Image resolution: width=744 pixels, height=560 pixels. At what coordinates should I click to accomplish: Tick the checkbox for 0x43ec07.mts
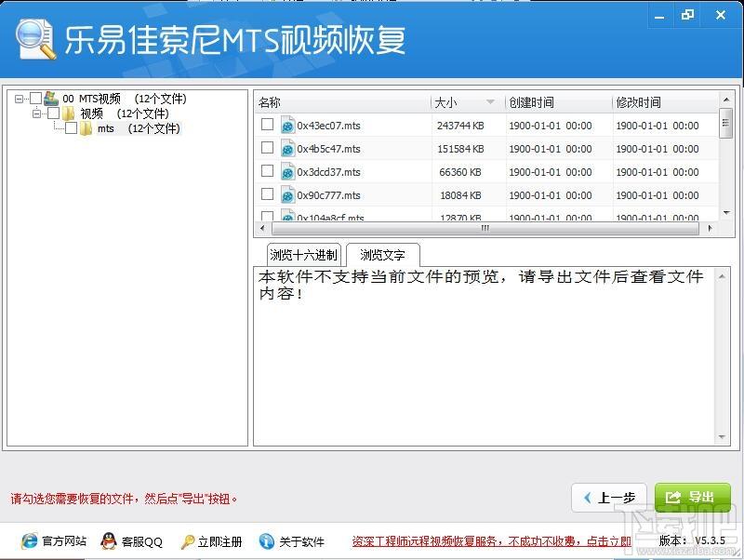point(267,125)
